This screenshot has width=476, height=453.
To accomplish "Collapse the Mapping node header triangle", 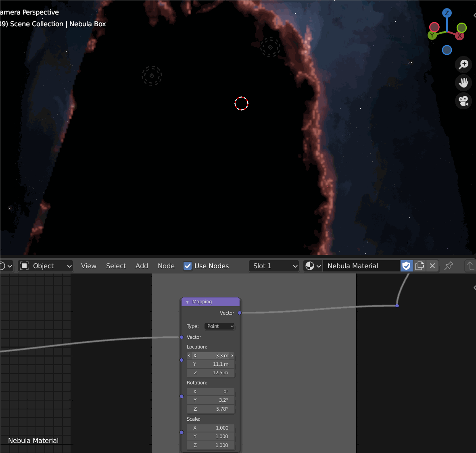I will click(187, 302).
